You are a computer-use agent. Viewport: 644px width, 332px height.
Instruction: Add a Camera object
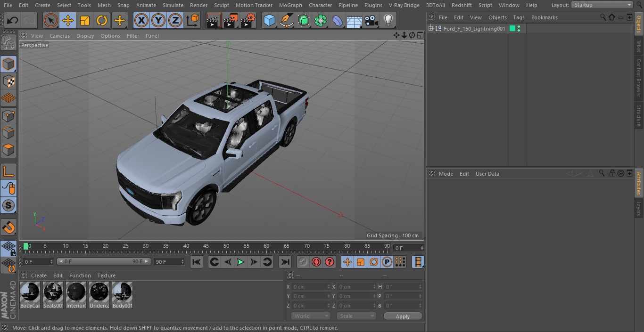pos(372,20)
